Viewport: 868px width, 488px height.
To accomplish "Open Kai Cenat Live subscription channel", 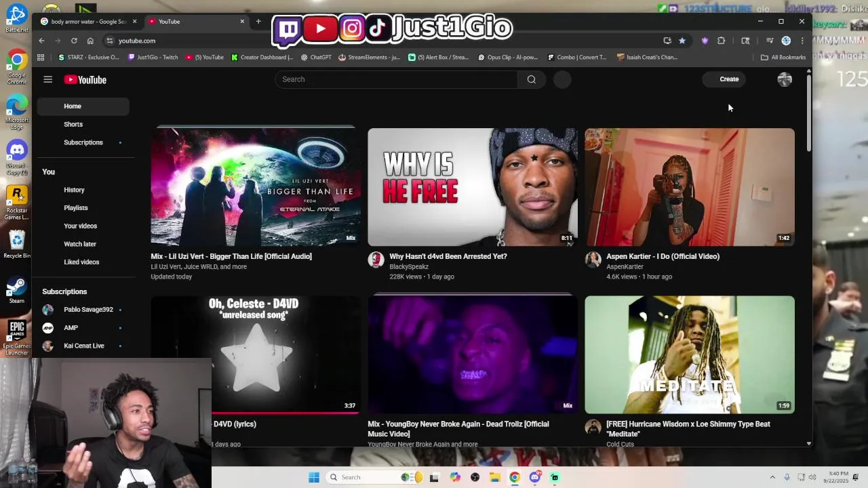I will click(x=83, y=346).
